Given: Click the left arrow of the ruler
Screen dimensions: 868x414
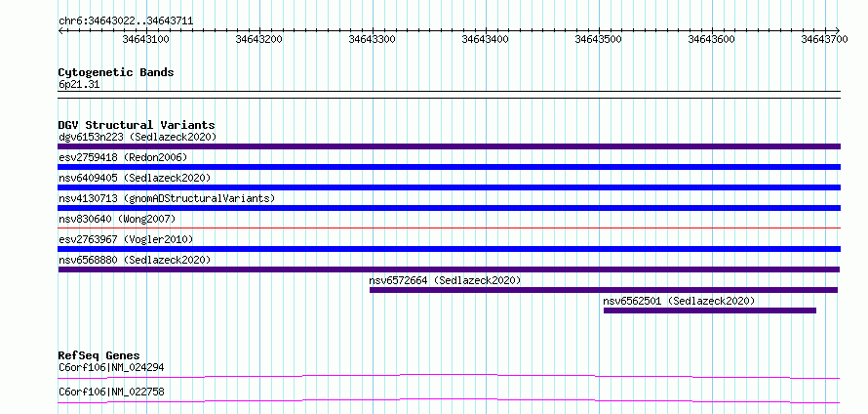Looking at the screenshot, I should point(60,30).
